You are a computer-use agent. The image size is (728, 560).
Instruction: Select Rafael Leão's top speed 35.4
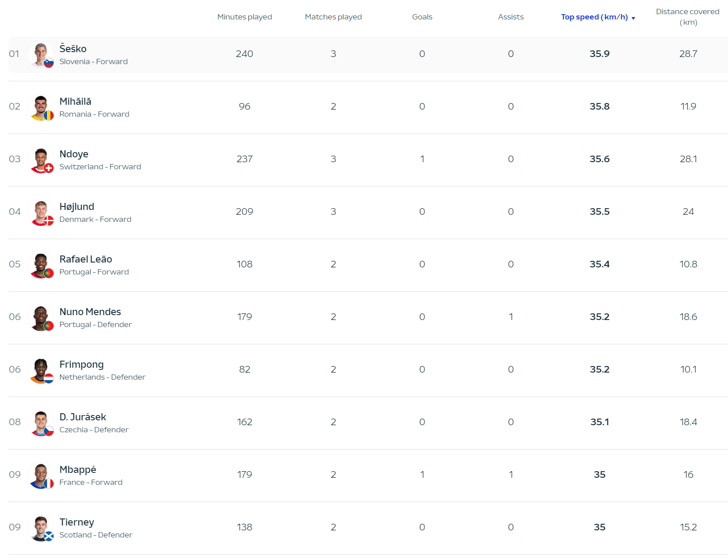coord(599,264)
